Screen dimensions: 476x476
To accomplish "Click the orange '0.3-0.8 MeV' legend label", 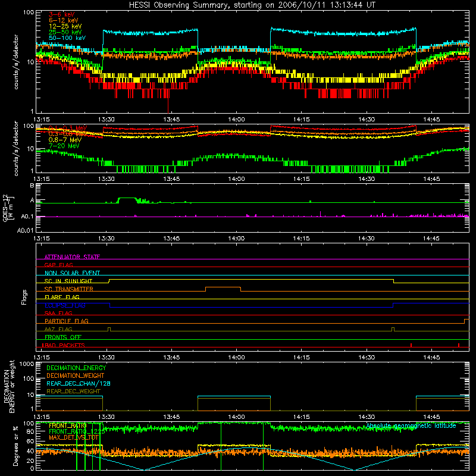I will pyautogui.click(x=67, y=134).
